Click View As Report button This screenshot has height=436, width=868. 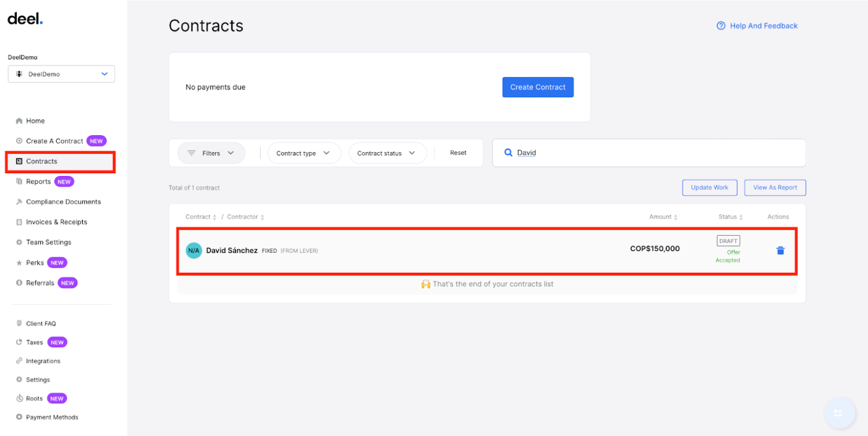pyautogui.click(x=775, y=188)
